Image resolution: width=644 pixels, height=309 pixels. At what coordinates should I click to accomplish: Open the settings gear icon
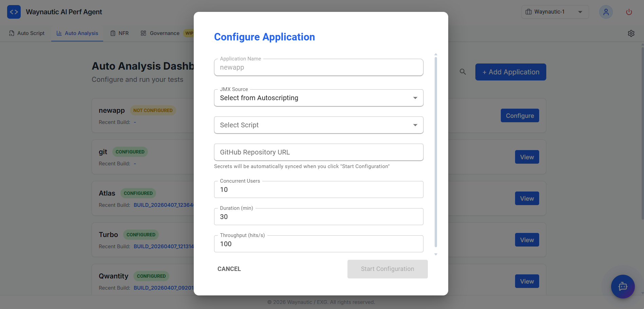pyautogui.click(x=631, y=33)
